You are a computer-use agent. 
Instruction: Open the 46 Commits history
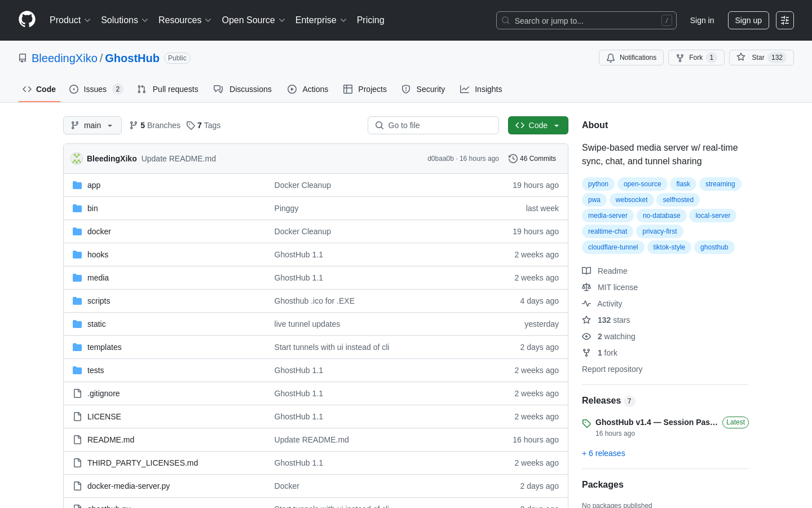[x=532, y=159]
